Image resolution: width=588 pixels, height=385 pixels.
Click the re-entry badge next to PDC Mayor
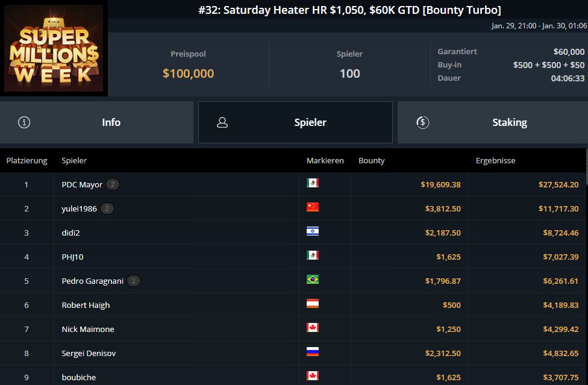pyautogui.click(x=113, y=184)
